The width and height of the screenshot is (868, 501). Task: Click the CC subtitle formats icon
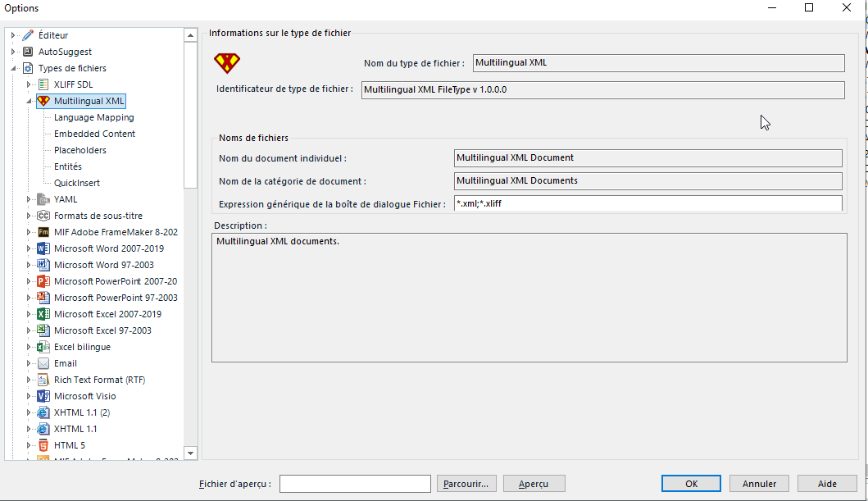[x=43, y=216]
